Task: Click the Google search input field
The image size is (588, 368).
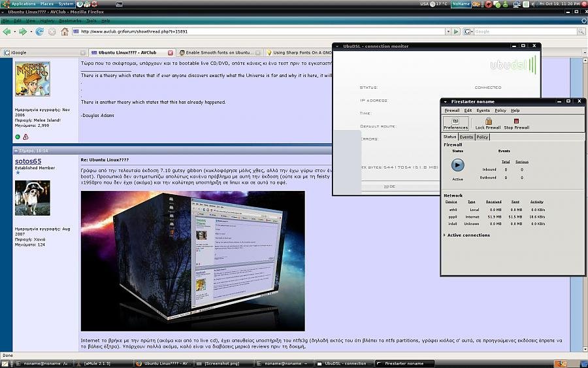Action: coord(525,31)
